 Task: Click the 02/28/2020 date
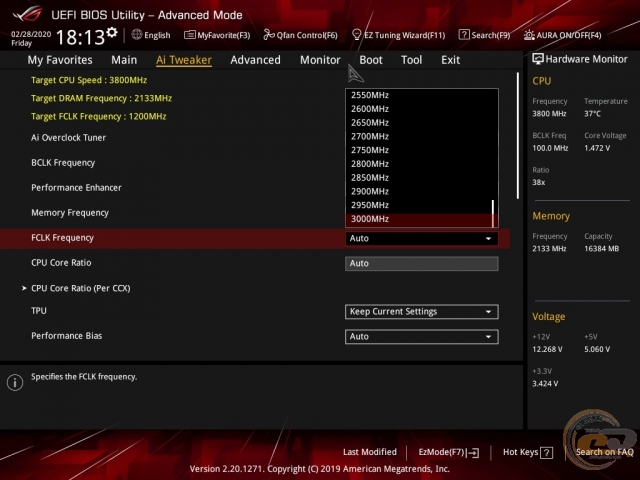31,34
